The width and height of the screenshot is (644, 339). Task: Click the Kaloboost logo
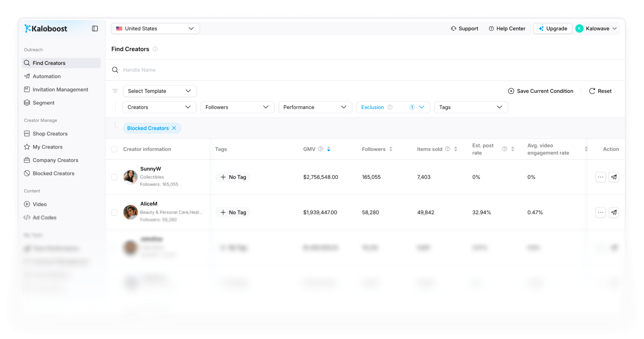click(46, 29)
